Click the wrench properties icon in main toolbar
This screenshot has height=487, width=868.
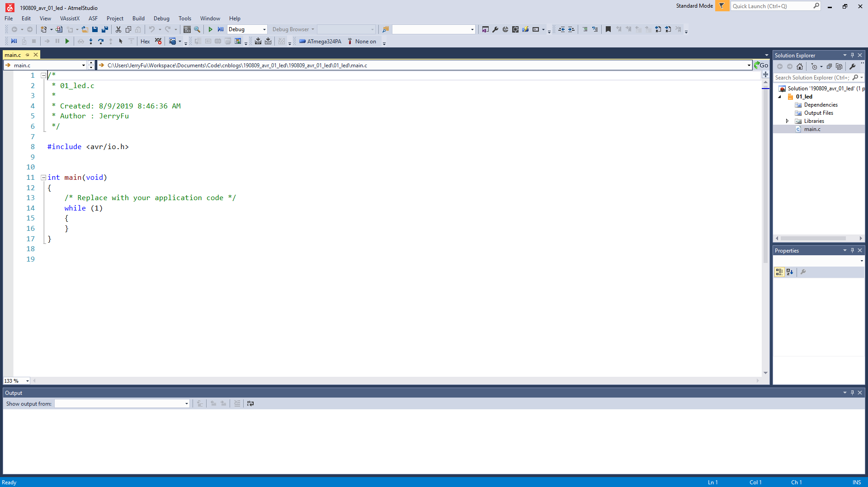495,29
